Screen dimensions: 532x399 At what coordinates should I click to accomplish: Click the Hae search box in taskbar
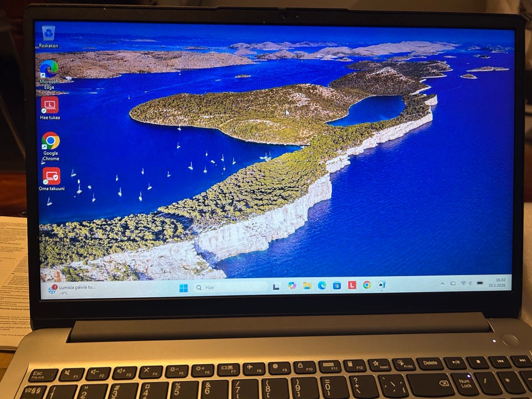coord(231,288)
